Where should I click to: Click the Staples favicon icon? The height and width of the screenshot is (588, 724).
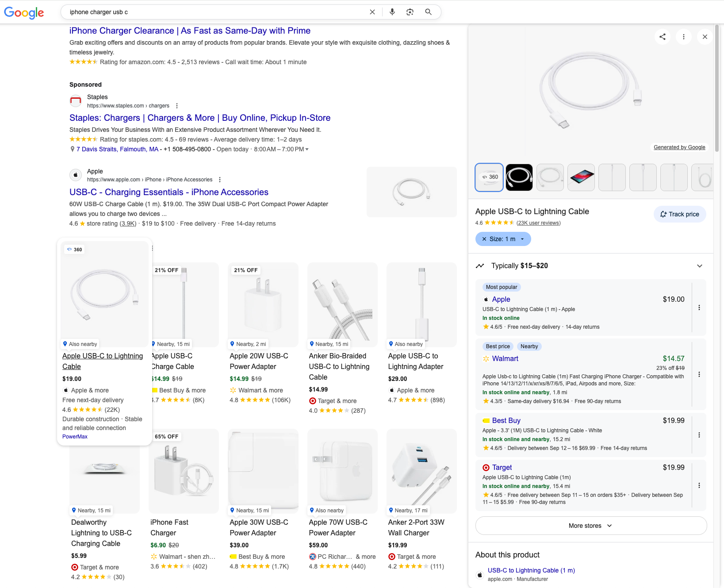click(76, 101)
